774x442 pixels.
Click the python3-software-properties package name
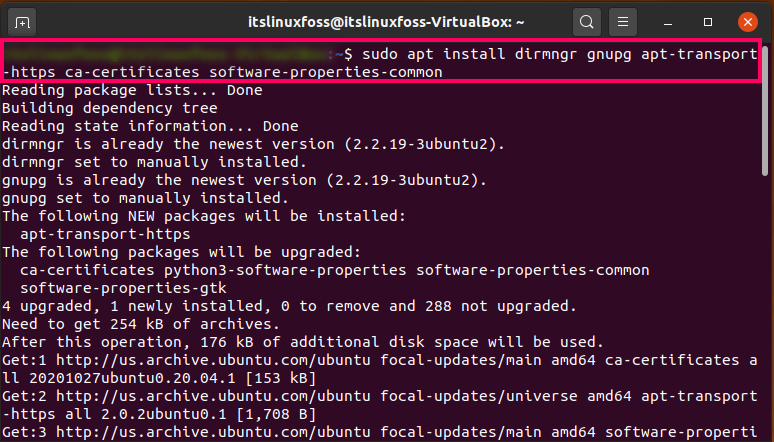click(285, 270)
